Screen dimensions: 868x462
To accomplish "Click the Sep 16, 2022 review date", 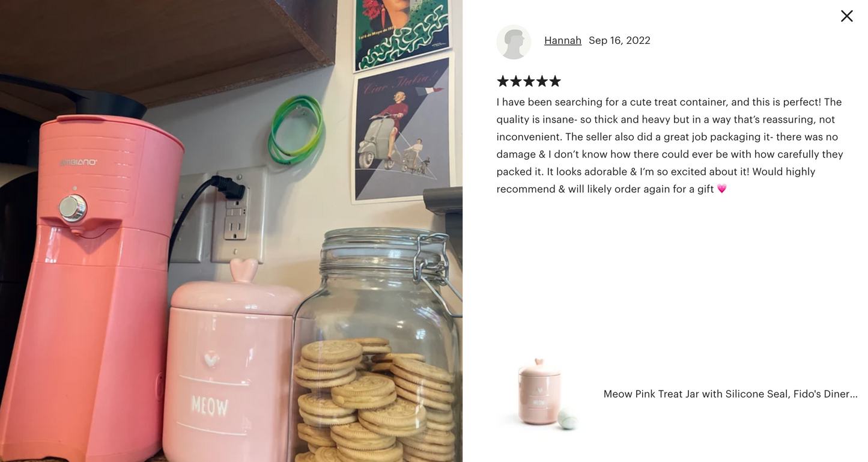I will pos(619,40).
